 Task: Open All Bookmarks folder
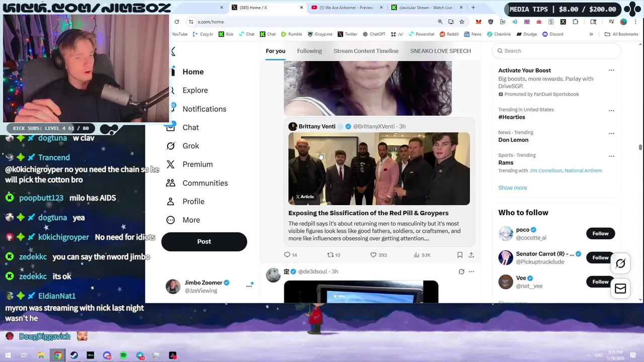pos(621,34)
